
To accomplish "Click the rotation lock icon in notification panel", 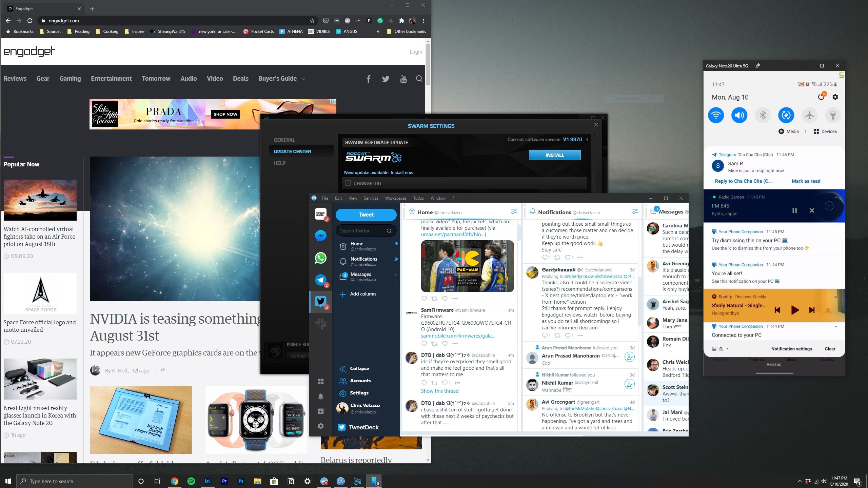I will click(786, 115).
